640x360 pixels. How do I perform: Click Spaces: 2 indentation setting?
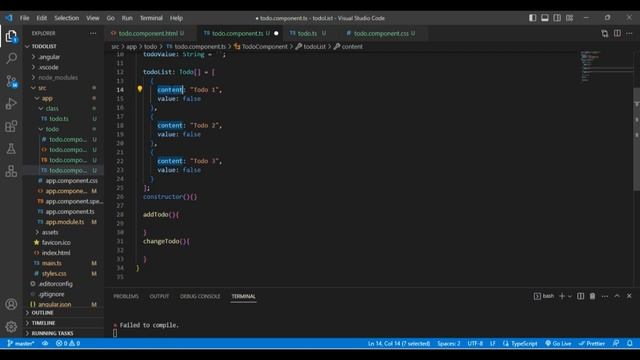pos(449,343)
